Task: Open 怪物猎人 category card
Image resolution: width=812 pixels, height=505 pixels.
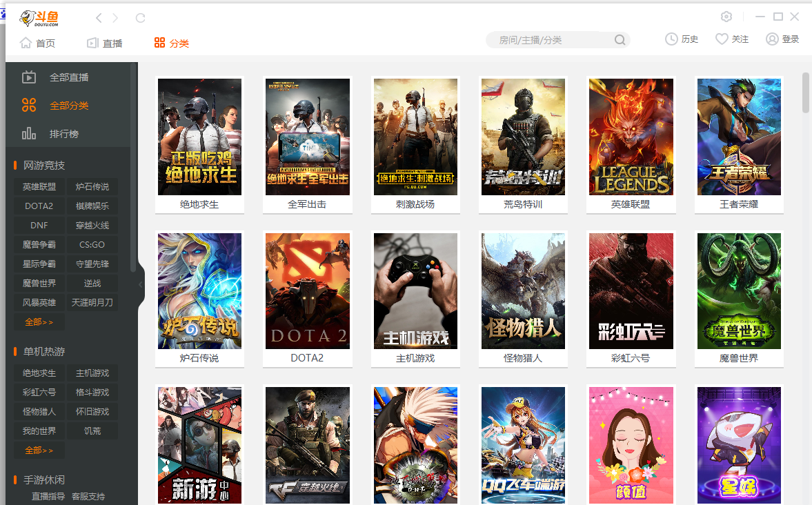Action: [523, 299]
